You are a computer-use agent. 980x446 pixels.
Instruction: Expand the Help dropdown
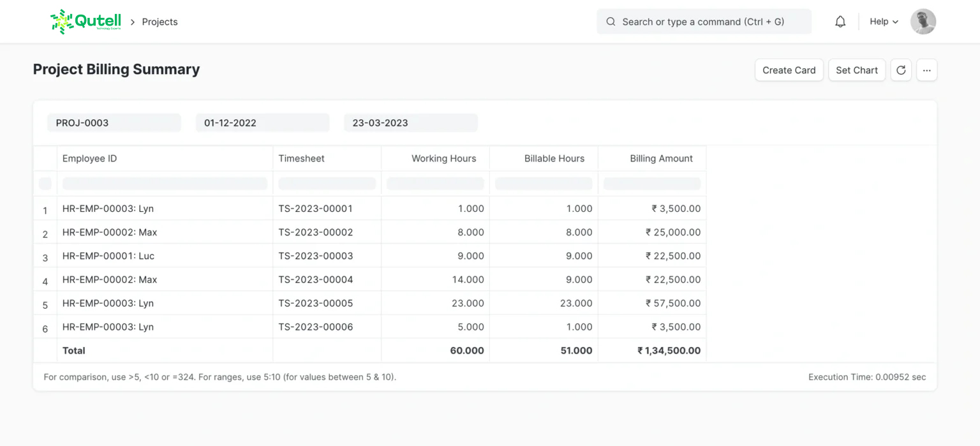point(884,22)
